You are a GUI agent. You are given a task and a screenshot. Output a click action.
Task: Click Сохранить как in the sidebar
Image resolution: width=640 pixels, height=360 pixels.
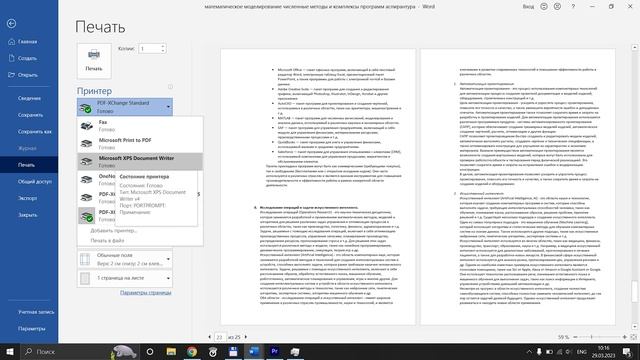coord(29,132)
